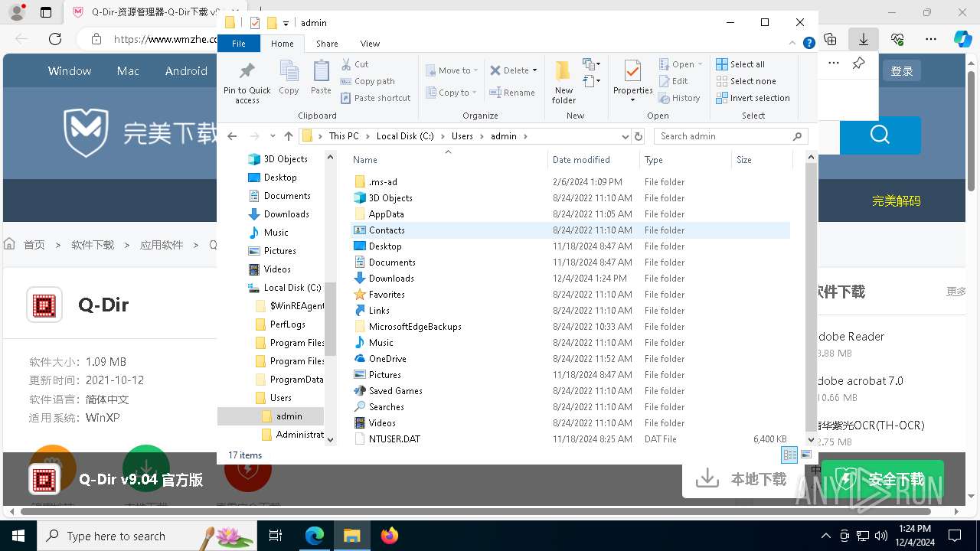980x551 pixels.
Task: Click Paste shortcut command
Action: coord(375,98)
